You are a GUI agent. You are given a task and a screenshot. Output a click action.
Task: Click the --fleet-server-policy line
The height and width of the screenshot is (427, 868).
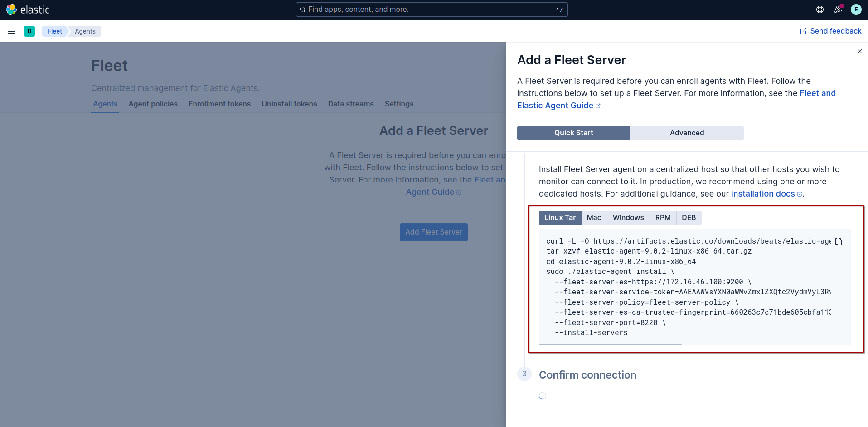tap(647, 302)
